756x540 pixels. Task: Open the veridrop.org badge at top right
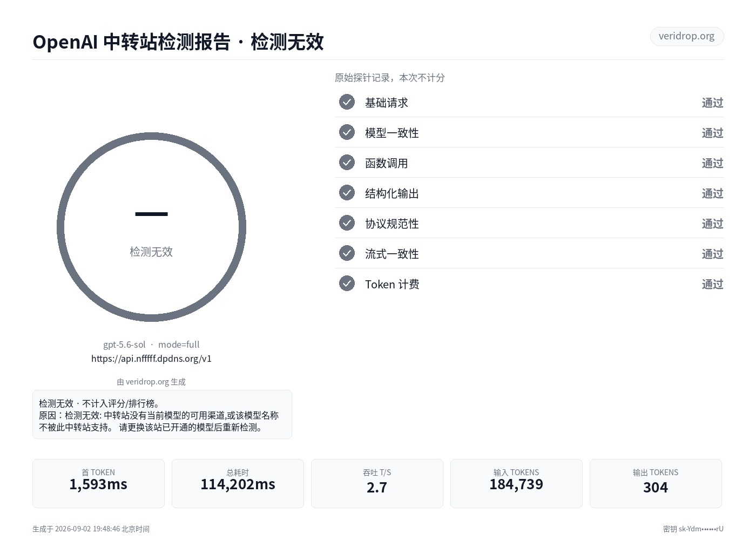tap(687, 36)
